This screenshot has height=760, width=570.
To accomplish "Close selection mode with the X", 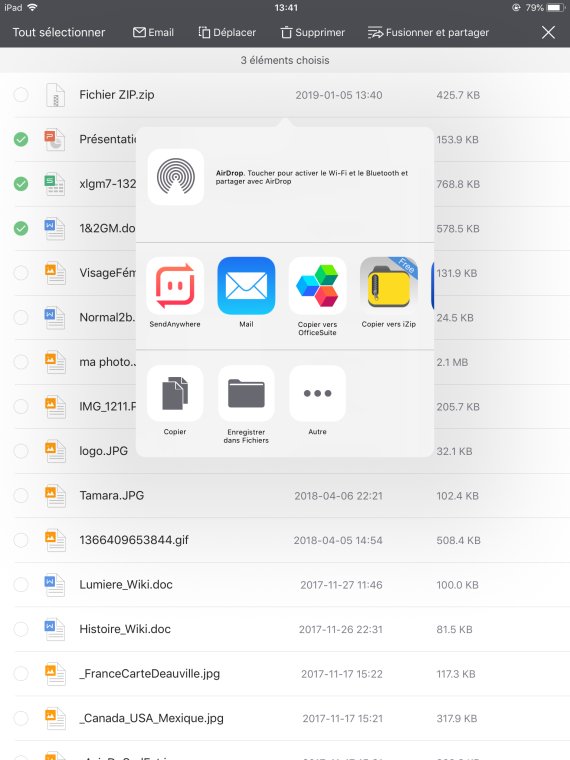I will tap(548, 32).
